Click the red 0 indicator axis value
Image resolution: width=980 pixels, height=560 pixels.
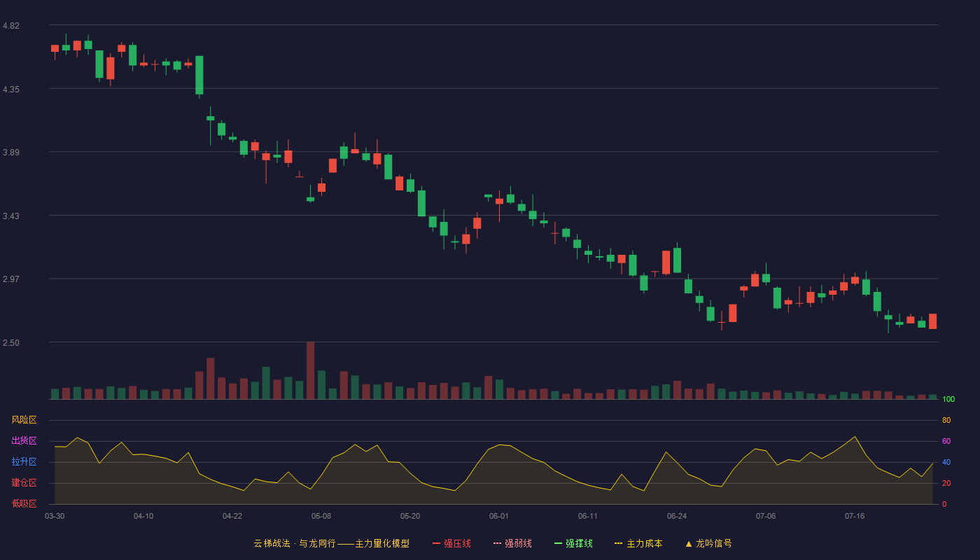click(x=944, y=504)
